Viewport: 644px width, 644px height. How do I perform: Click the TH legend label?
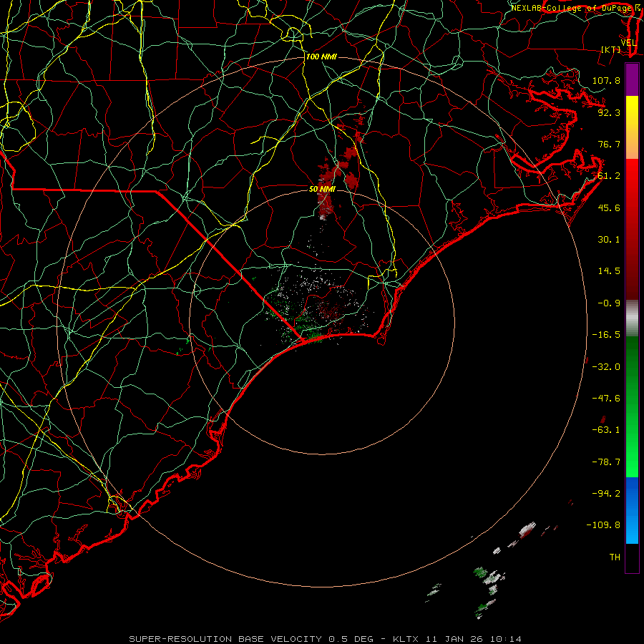click(615, 557)
